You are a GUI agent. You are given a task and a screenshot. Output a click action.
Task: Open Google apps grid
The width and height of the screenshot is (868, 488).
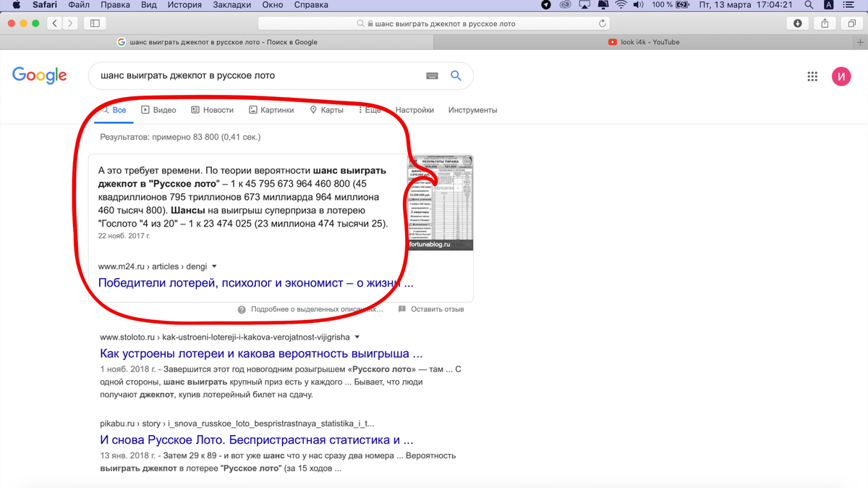click(812, 76)
